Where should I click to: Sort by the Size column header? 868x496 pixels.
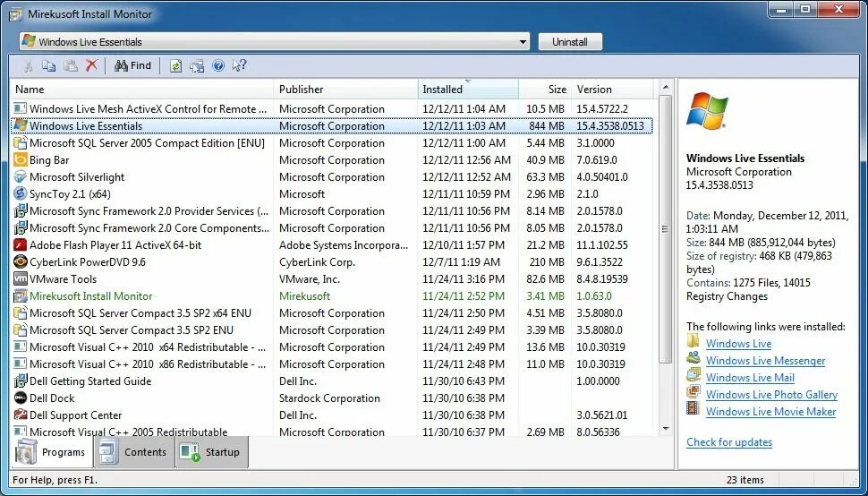pyautogui.click(x=545, y=90)
